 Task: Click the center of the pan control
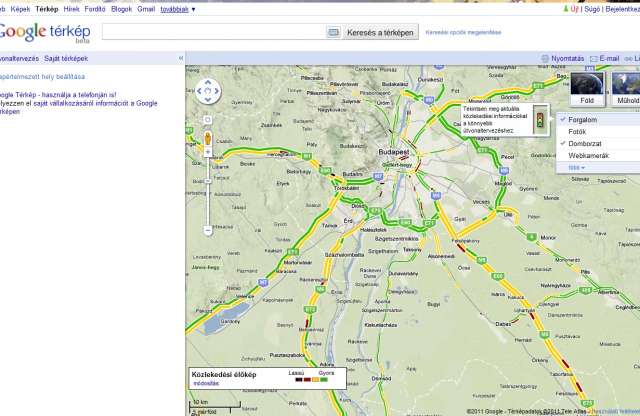[x=208, y=91]
